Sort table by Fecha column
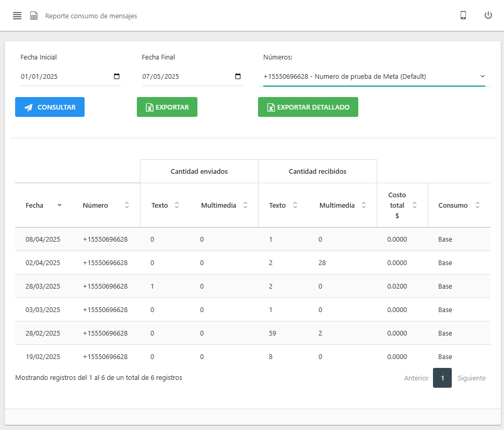Image resolution: width=504 pixels, height=430 pixels. point(43,205)
